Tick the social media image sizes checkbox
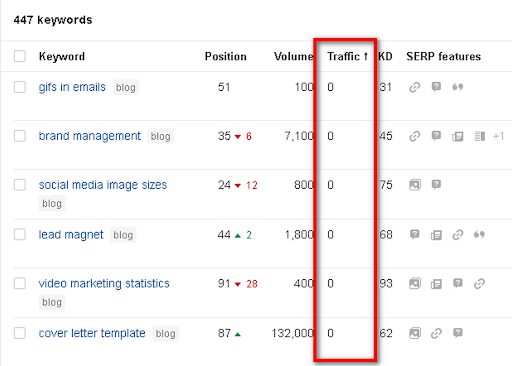512x366 pixels. [20, 184]
